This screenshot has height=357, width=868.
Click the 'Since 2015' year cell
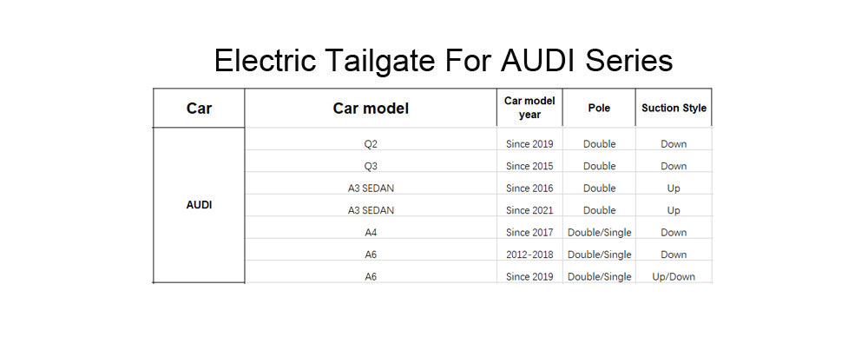click(x=529, y=166)
